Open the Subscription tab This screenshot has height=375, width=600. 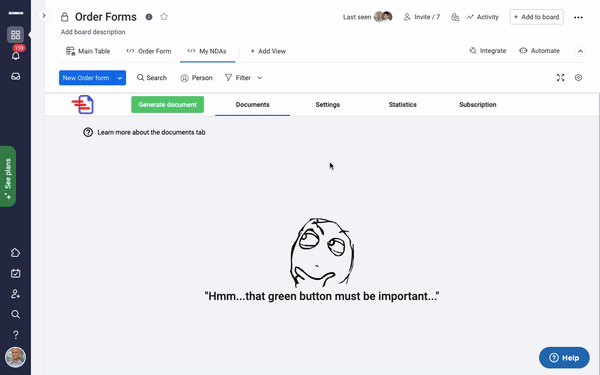click(x=478, y=105)
